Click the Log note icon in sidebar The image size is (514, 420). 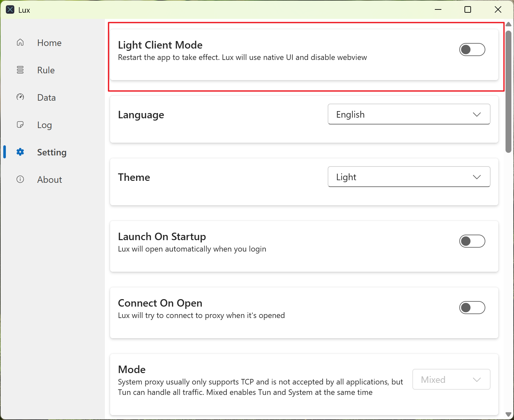pyautogui.click(x=20, y=124)
